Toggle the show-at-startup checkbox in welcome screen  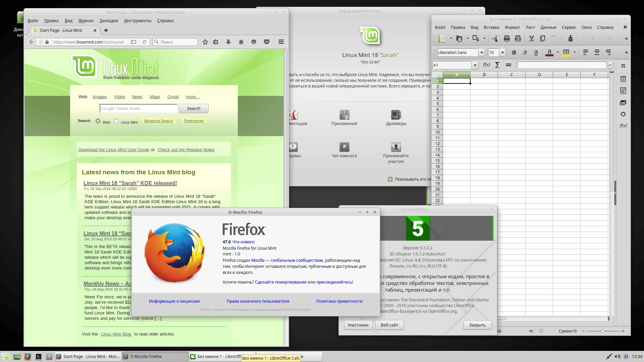tap(390, 179)
